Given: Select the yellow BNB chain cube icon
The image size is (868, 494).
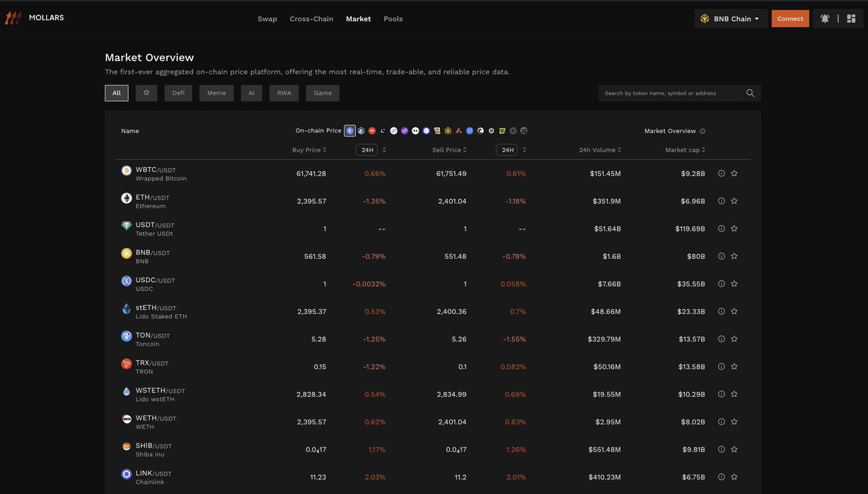Looking at the screenshot, I should [447, 131].
